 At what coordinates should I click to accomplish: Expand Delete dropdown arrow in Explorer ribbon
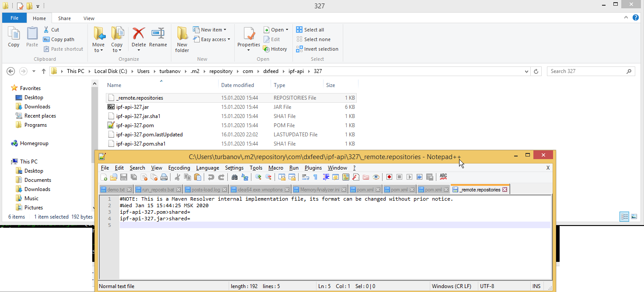click(x=139, y=50)
